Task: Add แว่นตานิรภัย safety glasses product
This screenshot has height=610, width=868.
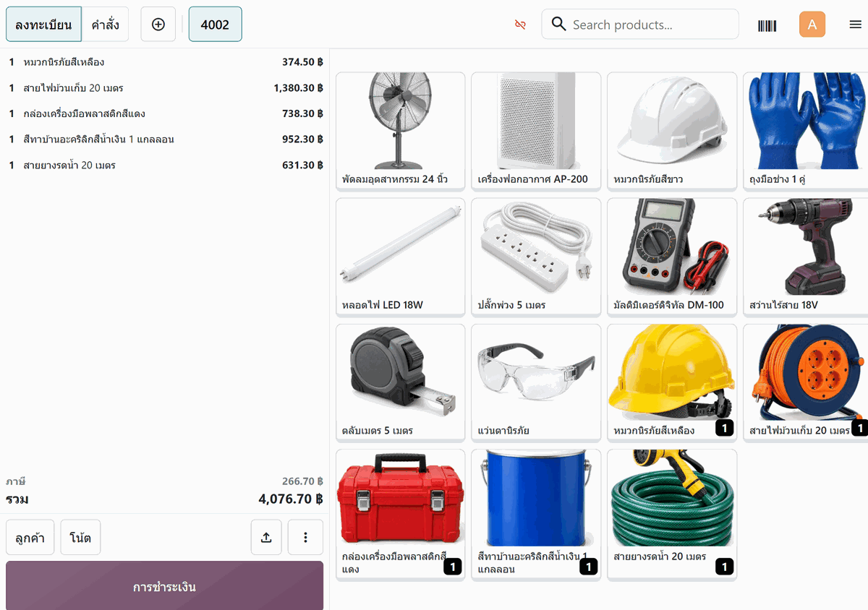Action: click(536, 383)
